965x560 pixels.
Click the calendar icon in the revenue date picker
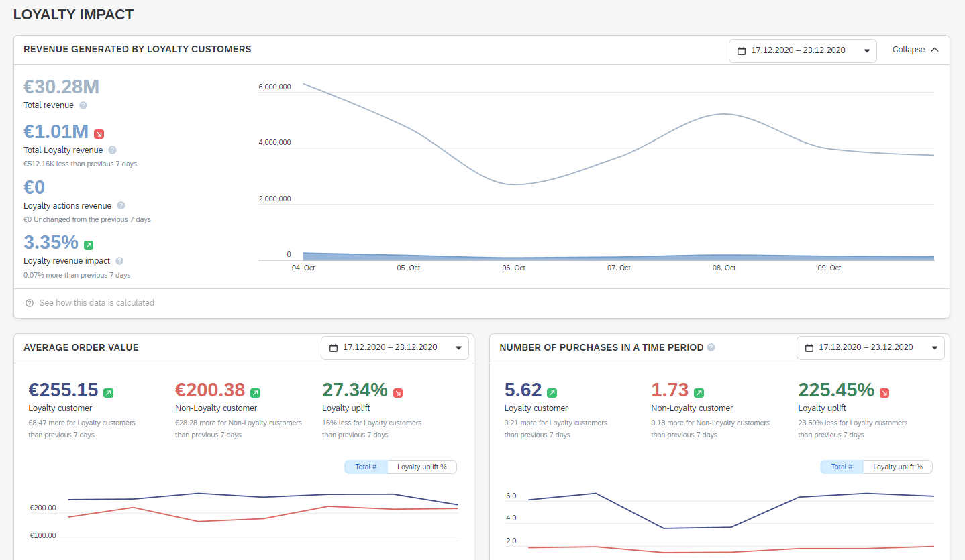[x=742, y=50]
